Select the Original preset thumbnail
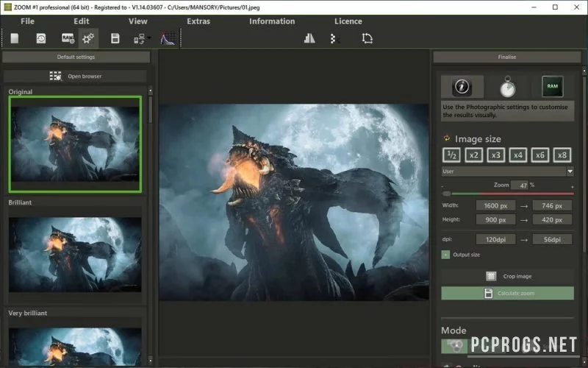The width and height of the screenshot is (588, 368). [x=75, y=144]
